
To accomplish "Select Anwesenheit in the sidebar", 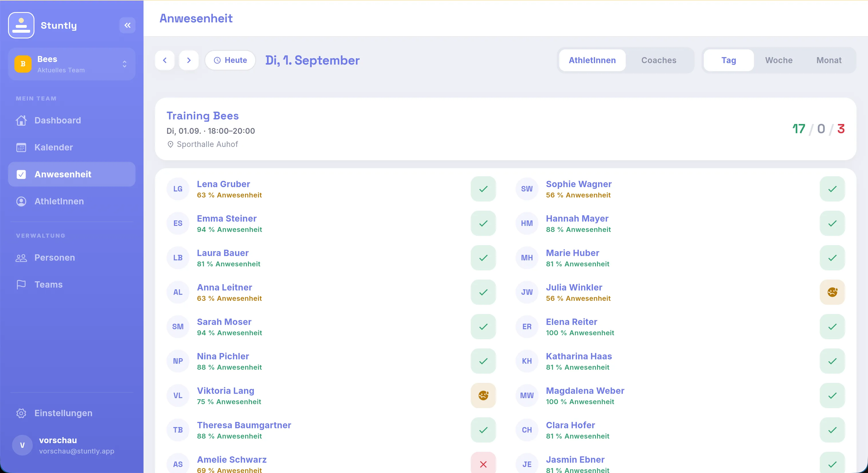I will point(72,174).
